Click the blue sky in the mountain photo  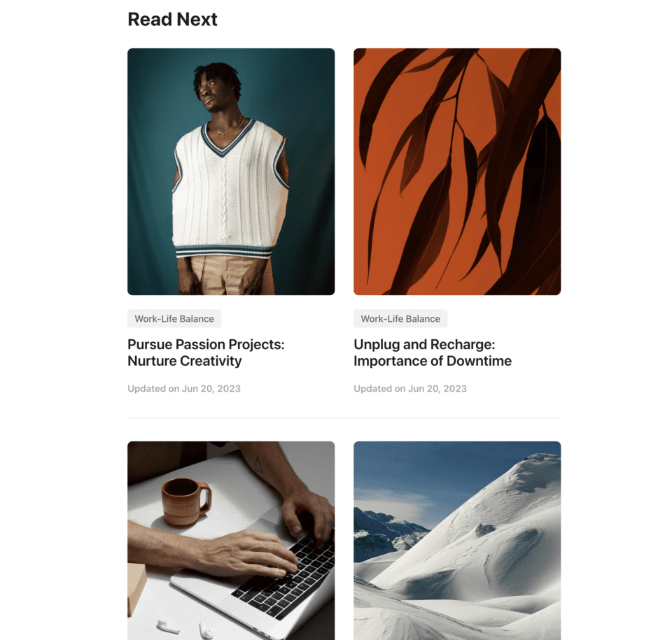click(428, 471)
